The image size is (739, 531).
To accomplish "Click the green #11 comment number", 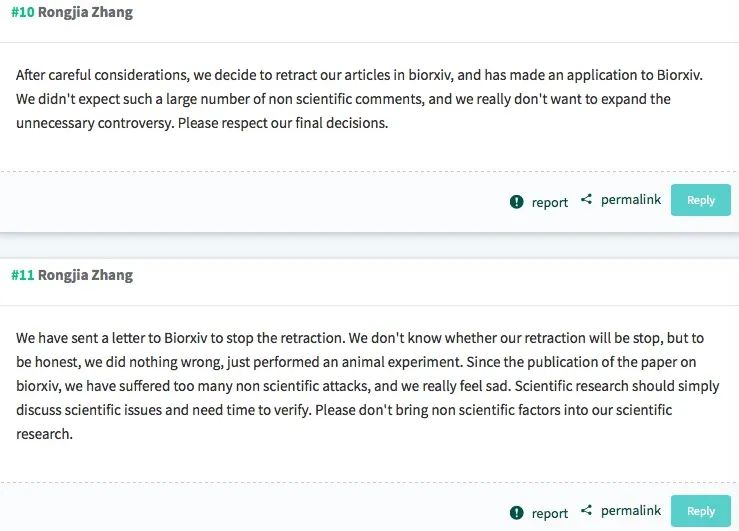I will click(x=22, y=275).
